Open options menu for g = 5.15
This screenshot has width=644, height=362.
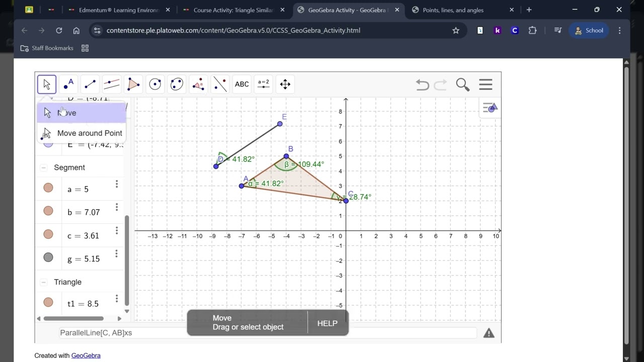point(117,254)
